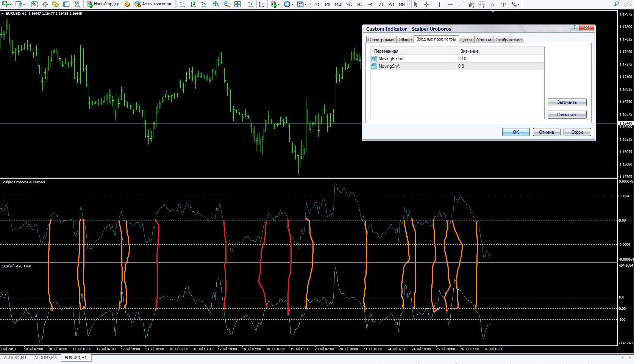Click the Загрузить button

tap(567, 102)
